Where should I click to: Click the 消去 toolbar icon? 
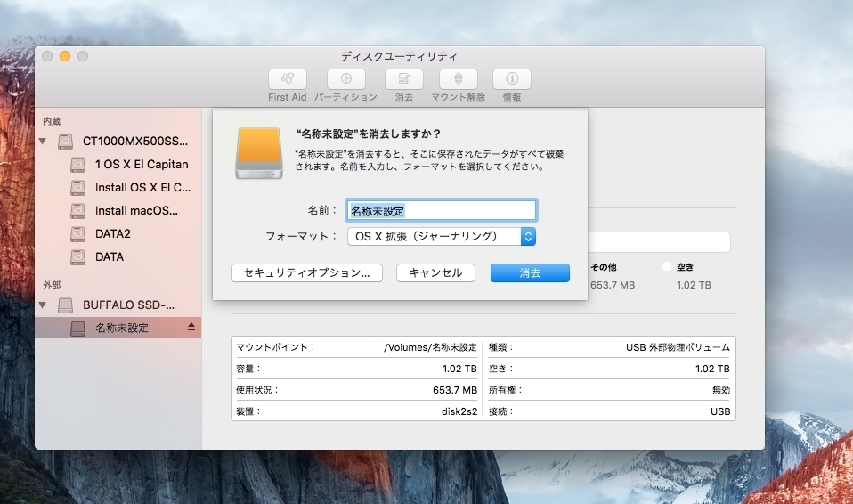click(403, 79)
